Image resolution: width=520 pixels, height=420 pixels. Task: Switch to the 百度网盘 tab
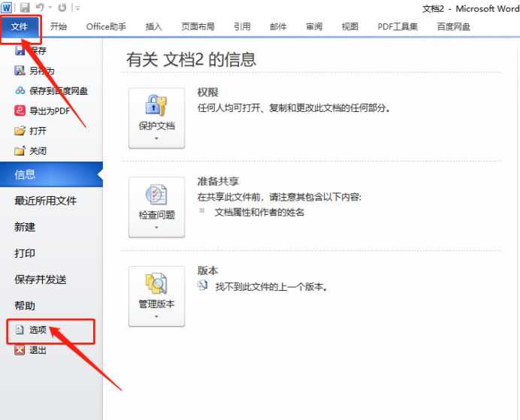[453, 26]
